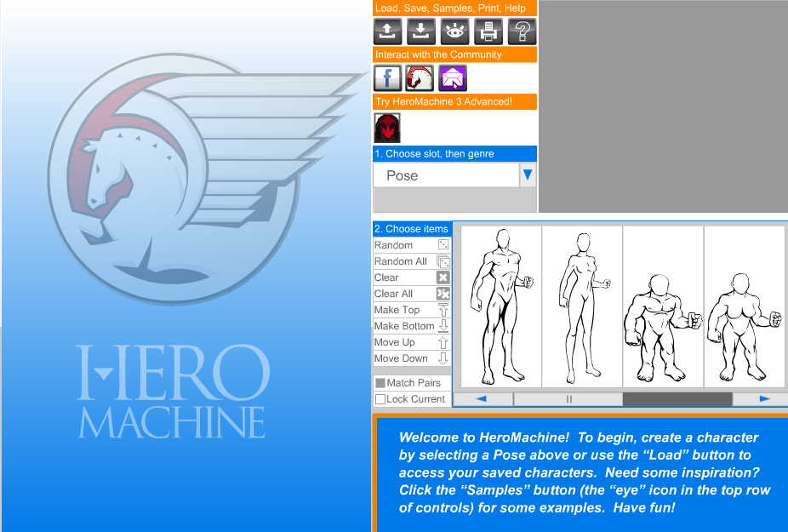This screenshot has width=788, height=532.
Task: Click the purple envelope mail icon
Action: [453, 78]
